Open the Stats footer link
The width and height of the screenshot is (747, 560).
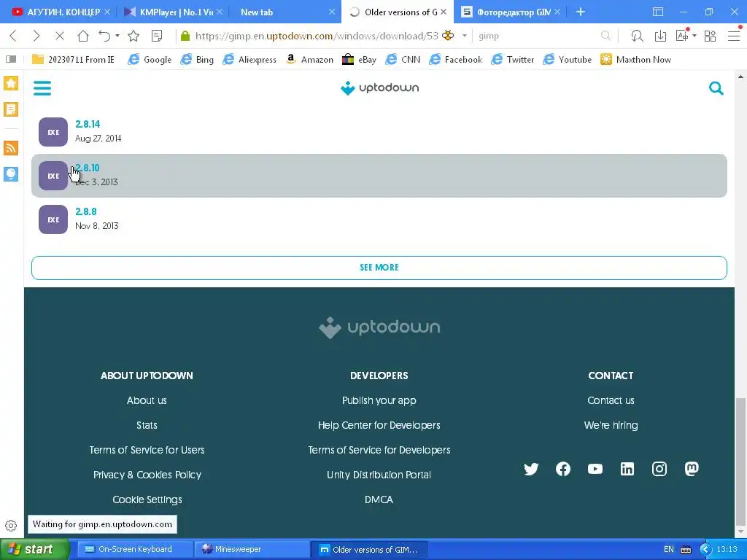[147, 425]
